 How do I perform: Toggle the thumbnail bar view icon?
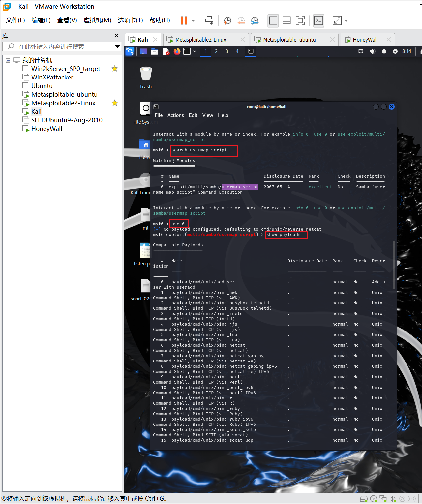[x=287, y=20]
